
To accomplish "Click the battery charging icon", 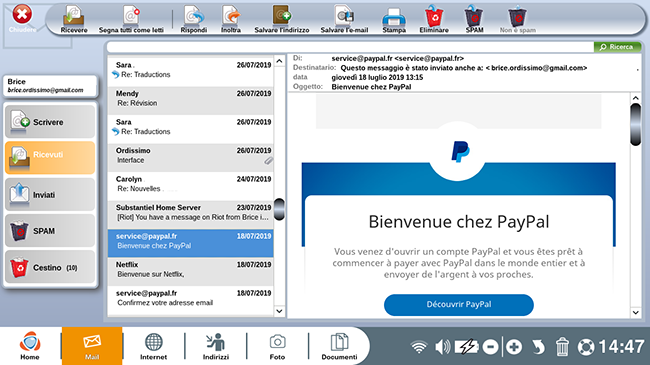I will click(467, 347).
